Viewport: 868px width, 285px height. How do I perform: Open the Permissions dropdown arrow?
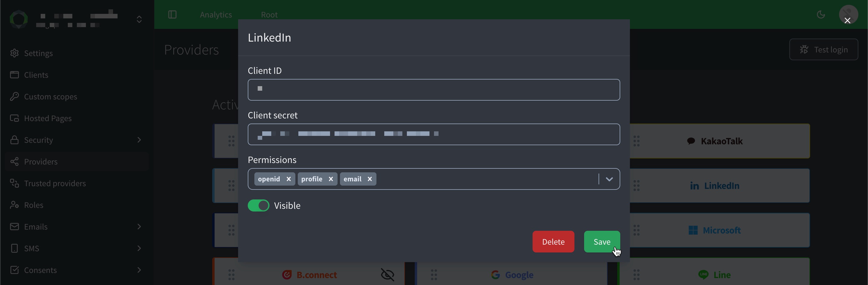tap(609, 179)
